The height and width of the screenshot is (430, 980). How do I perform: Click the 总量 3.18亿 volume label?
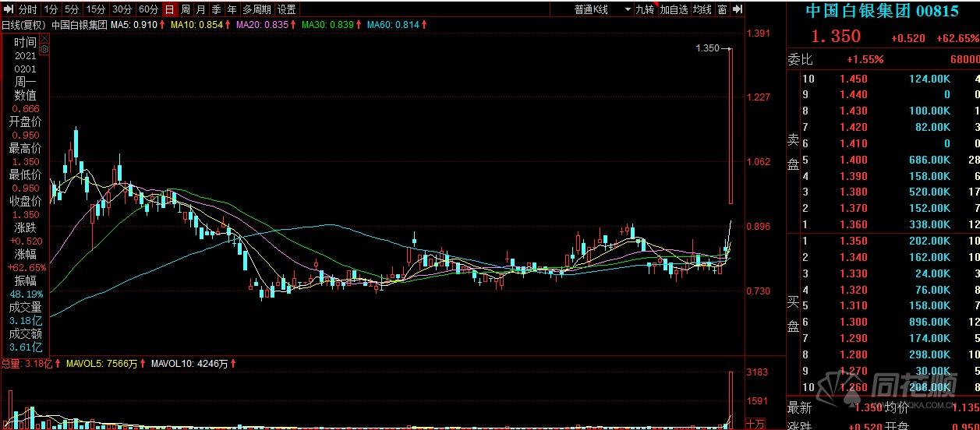(26, 363)
